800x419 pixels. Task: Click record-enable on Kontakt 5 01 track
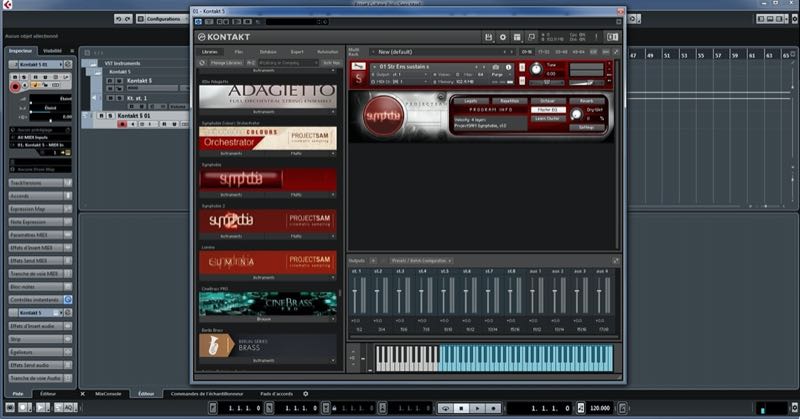coord(122,124)
